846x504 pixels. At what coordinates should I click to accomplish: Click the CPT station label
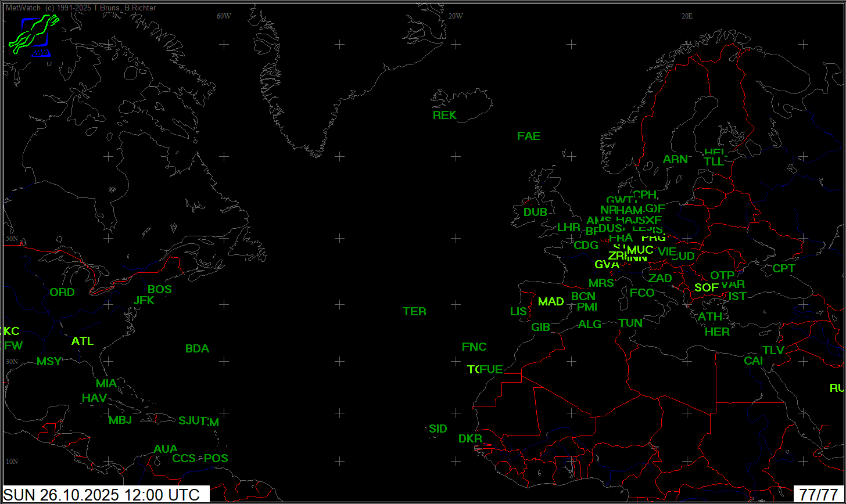click(x=783, y=269)
